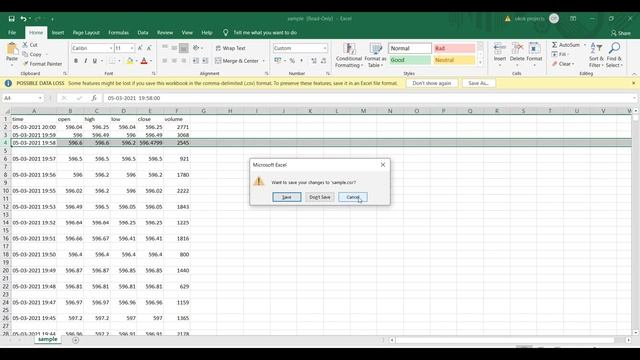Switch to the Insert tab
640x360 pixels.
pos(58,33)
